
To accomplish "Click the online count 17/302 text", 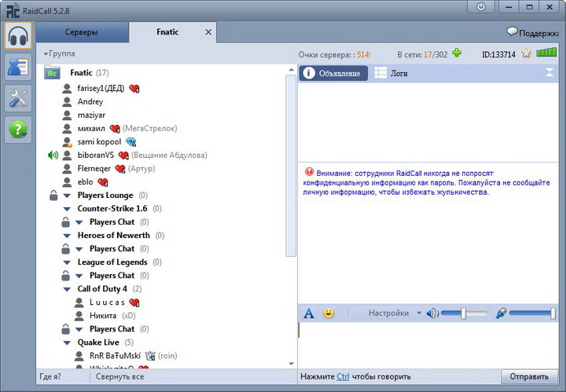I will (436, 54).
